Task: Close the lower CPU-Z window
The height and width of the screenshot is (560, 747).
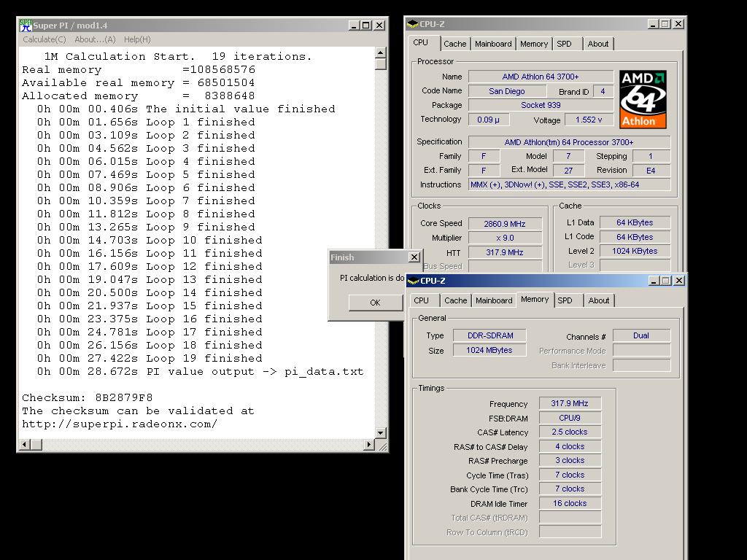Action: pos(679,281)
